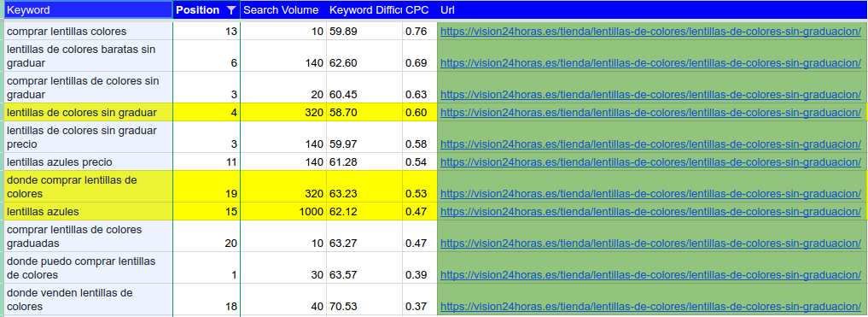
Task: Select keyword cell 'comprar lentillas de colores graduadas'
Action: pyautogui.click(x=89, y=236)
